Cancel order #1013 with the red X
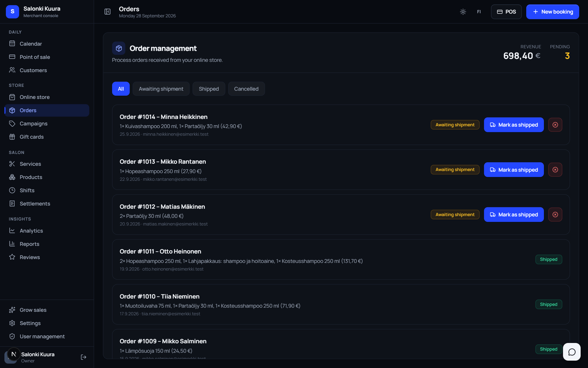588x368 pixels. pos(555,170)
